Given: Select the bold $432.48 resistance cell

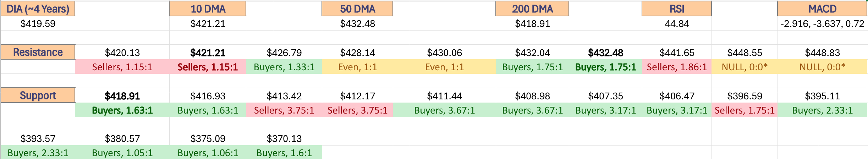Looking at the screenshot, I should click(x=605, y=53).
